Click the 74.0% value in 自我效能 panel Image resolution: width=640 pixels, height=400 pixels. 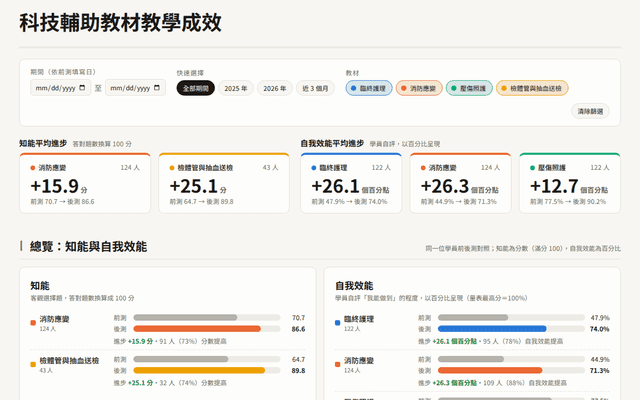(x=600, y=329)
